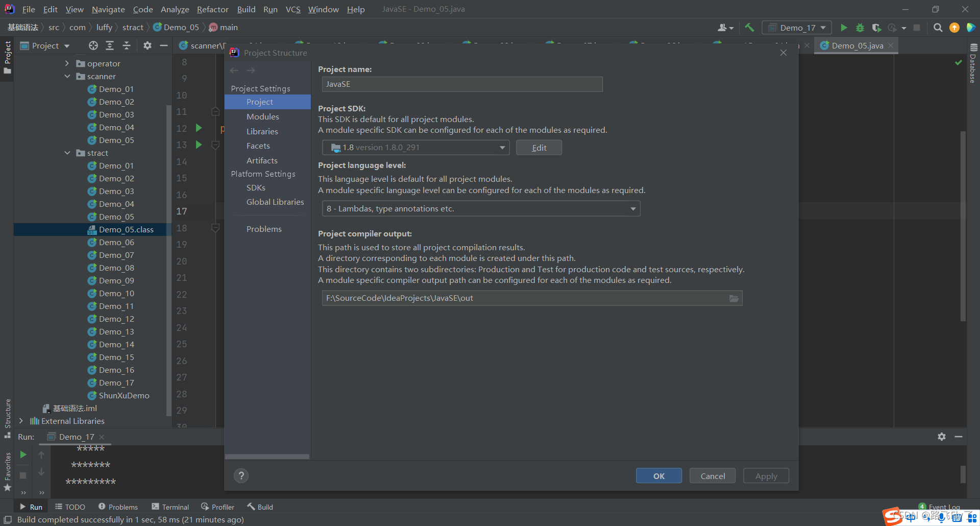Click the orange update arrow icon
Viewport: 980px width, 526px height.
954,28
